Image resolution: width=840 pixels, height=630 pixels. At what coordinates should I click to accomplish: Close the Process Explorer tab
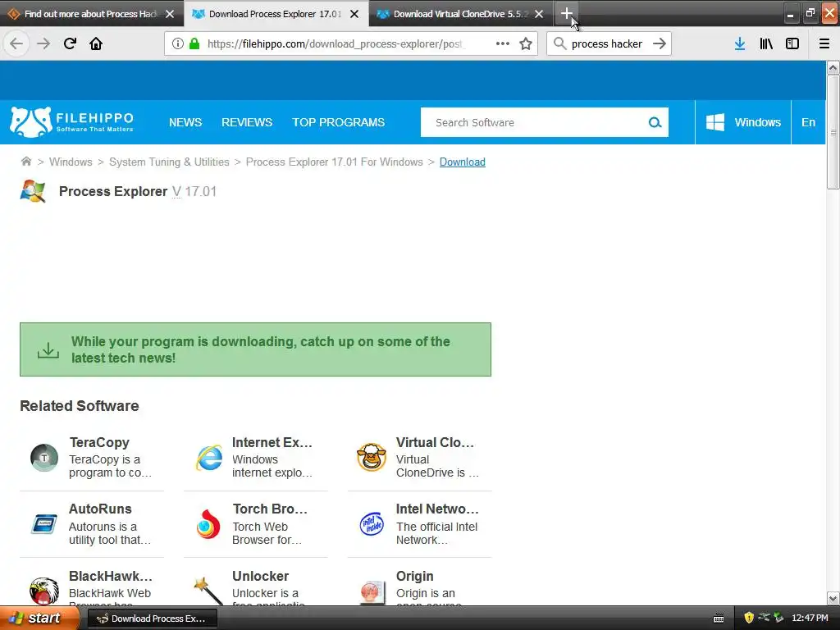354,14
